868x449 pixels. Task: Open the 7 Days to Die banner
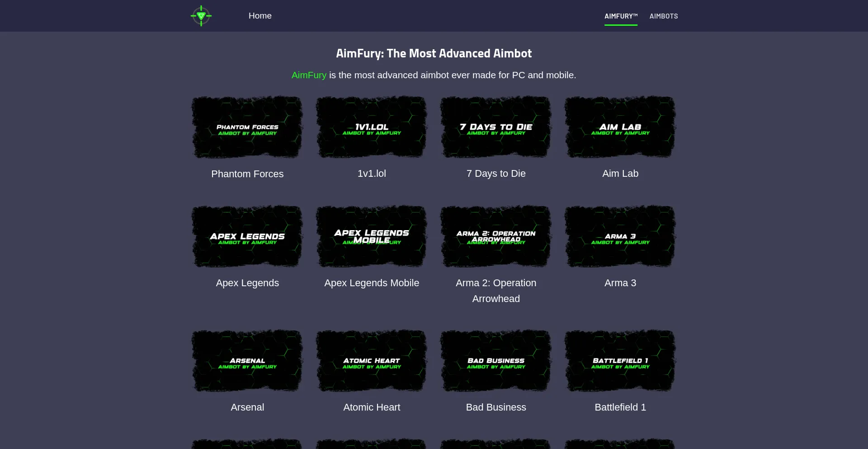[x=496, y=127]
